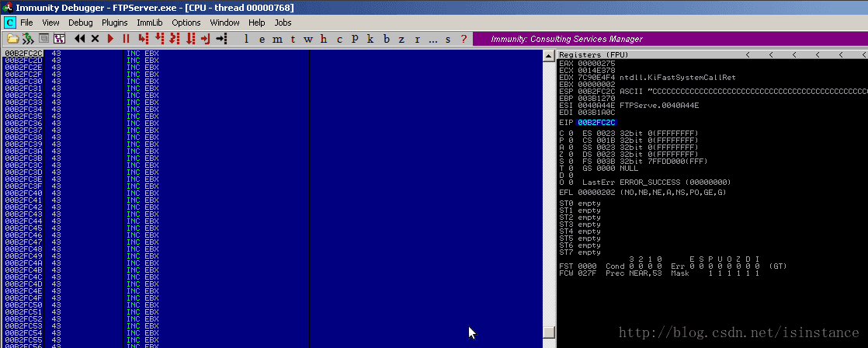Click the Step into toolbar icon
Image resolution: width=868 pixels, height=348 pixels.
144,39
